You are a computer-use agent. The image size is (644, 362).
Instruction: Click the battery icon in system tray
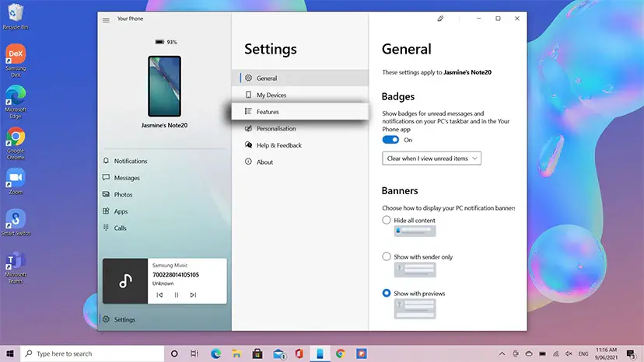(543, 353)
